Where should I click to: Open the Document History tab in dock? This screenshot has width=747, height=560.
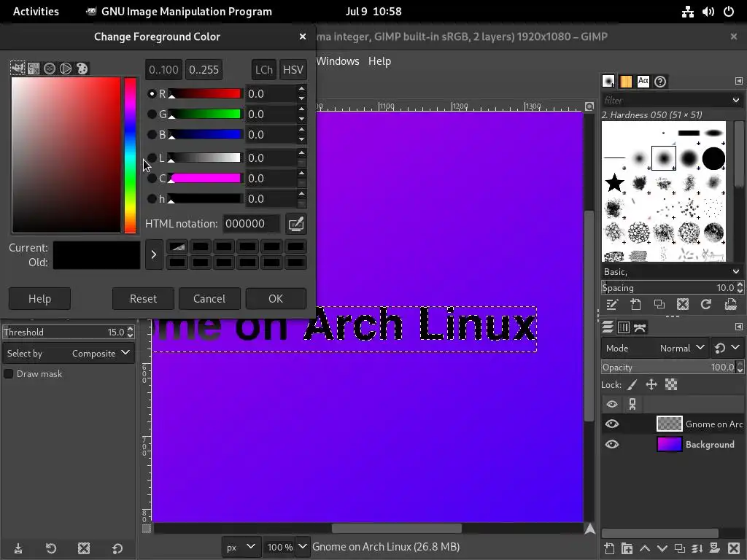tap(659, 82)
